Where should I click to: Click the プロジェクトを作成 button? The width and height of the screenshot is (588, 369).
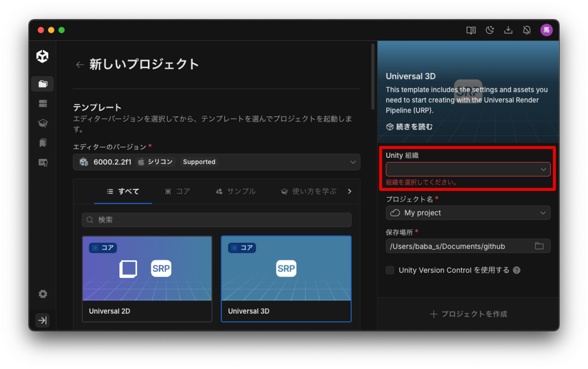468,314
